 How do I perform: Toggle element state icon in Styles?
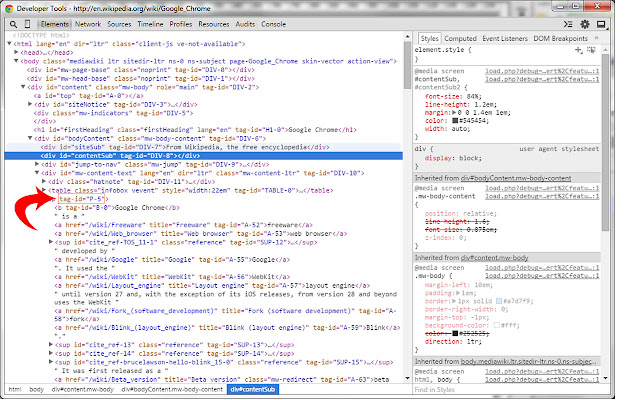pyautogui.click(x=591, y=50)
